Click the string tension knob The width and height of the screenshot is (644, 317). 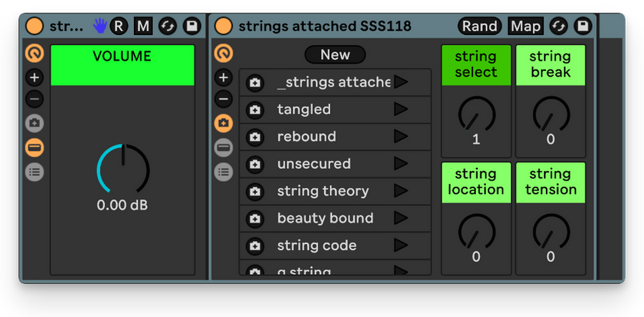pos(551,232)
